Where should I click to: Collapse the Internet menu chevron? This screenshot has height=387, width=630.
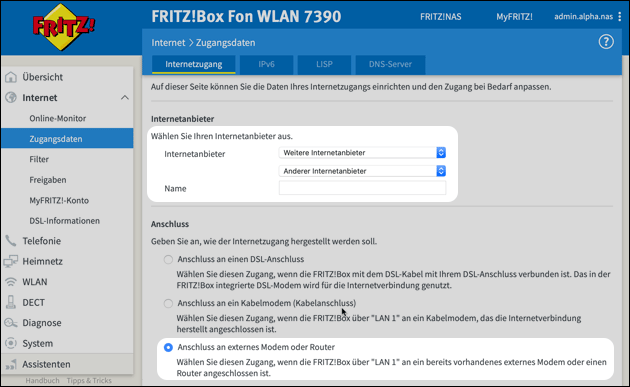(125, 98)
